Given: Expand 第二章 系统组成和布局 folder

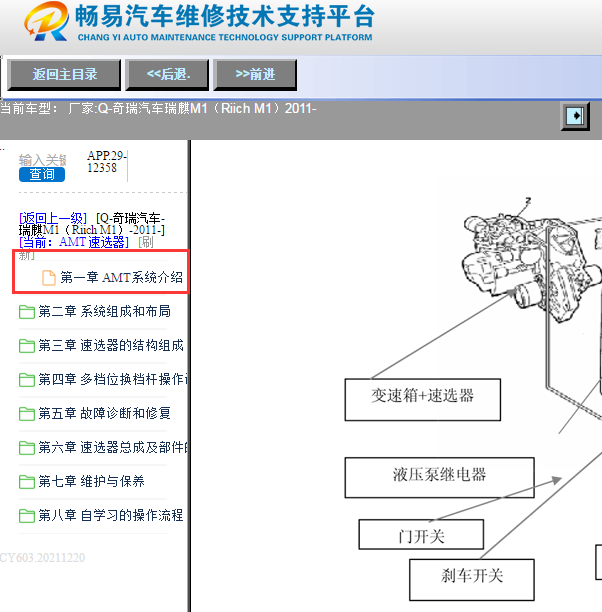Looking at the screenshot, I should (104, 311).
